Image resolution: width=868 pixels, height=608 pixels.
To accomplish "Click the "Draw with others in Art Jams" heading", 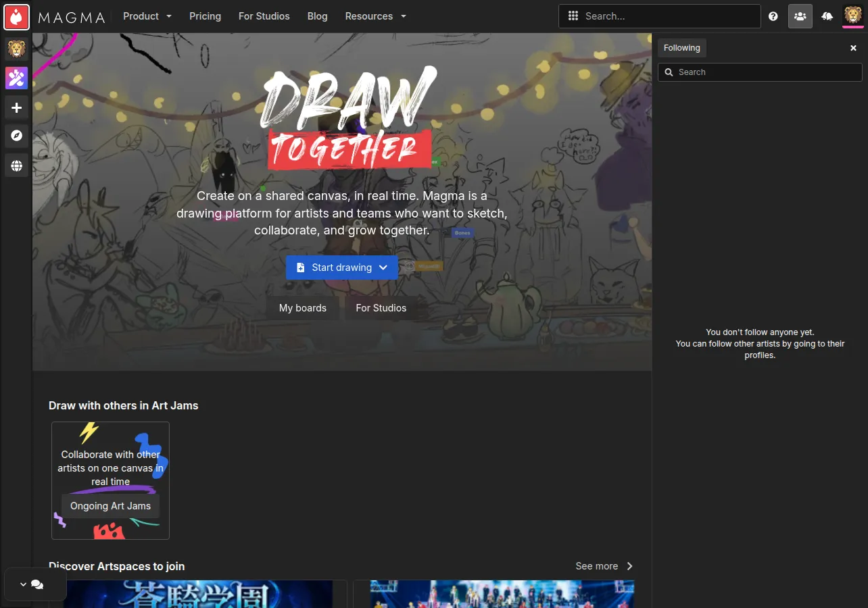I will click(124, 406).
